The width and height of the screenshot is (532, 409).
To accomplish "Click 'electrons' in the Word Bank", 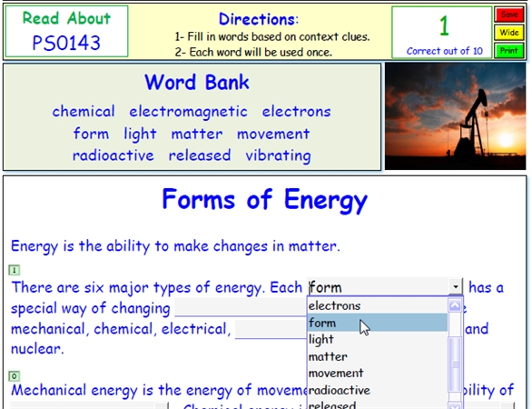I will [297, 112].
